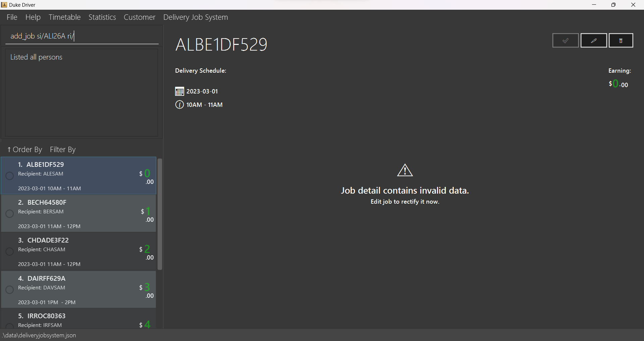Select job 4 DAIRFF629A in list
644x341 pixels.
point(78,290)
